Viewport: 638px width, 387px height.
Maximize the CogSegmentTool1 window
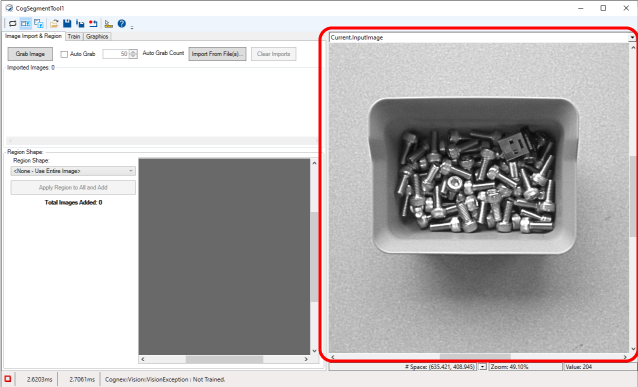[x=603, y=8]
